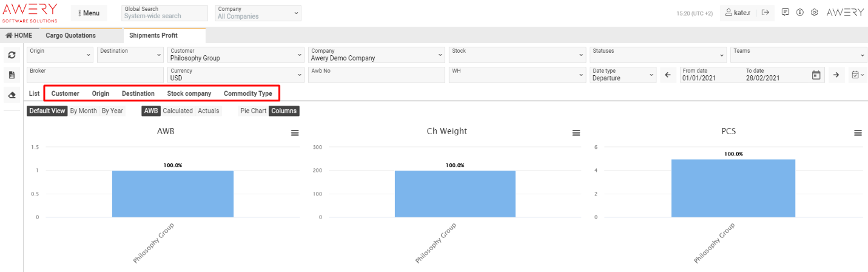Expand the Currency dropdown
868x272 pixels.
tap(235, 75)
